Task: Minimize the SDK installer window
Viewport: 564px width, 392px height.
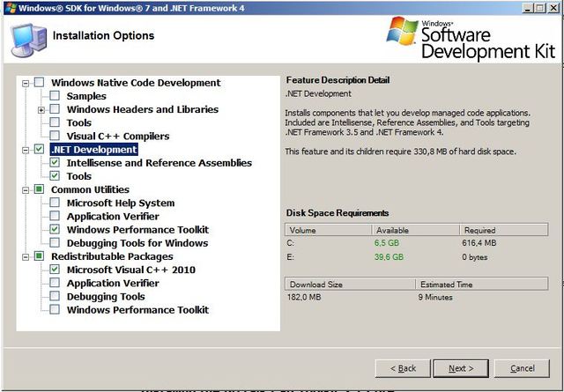Action: (x=528, y=8)
